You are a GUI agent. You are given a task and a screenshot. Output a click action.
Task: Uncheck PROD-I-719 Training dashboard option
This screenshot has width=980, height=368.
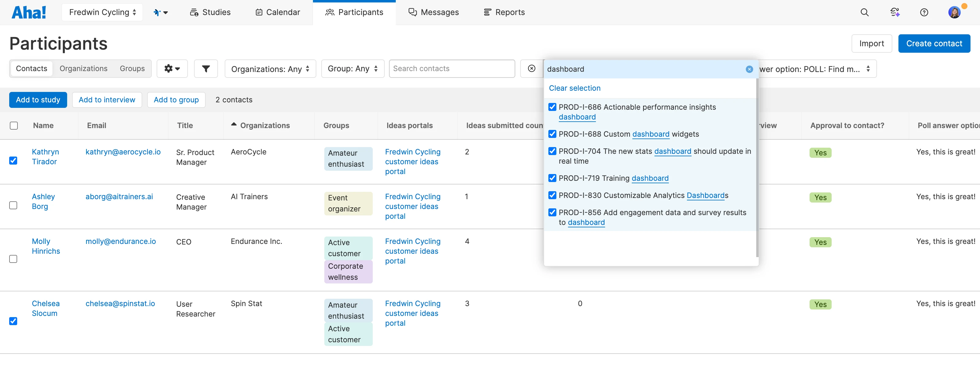coord(552,178)
